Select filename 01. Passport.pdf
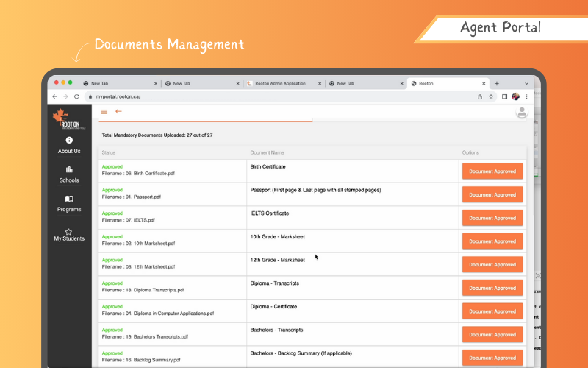This screenshot has height=368, width=588. 132,197
